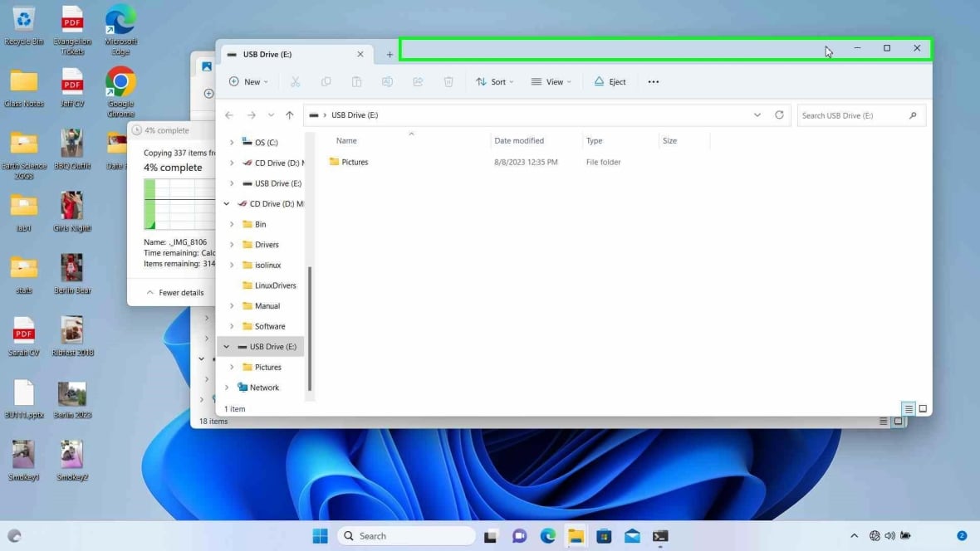This screenshot has height=551, width=980.
Task: Click the taskbar Search box
Action: [x=406, y=536]
